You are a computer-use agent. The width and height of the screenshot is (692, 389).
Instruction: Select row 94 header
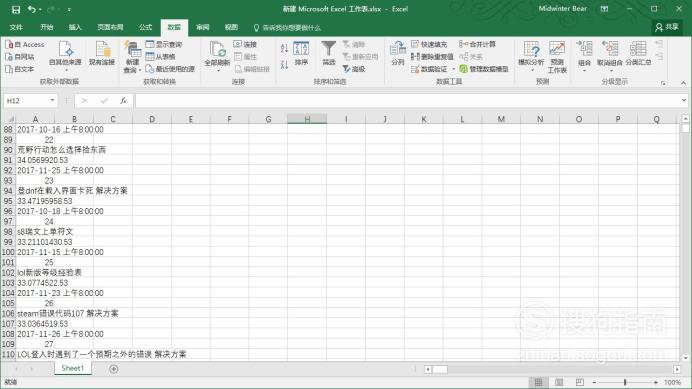tap(8, 191)
